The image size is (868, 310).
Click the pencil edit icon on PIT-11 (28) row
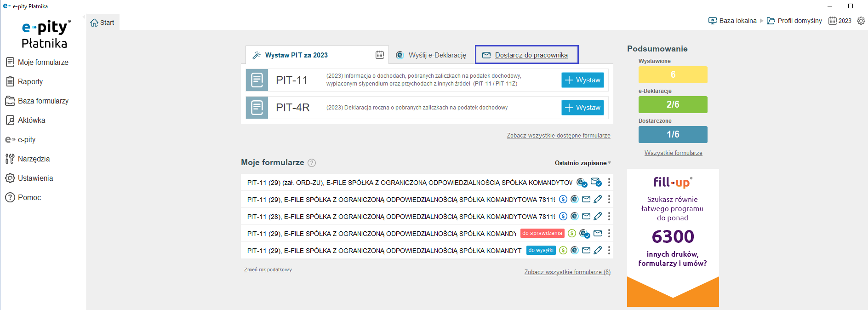[598, 216]
